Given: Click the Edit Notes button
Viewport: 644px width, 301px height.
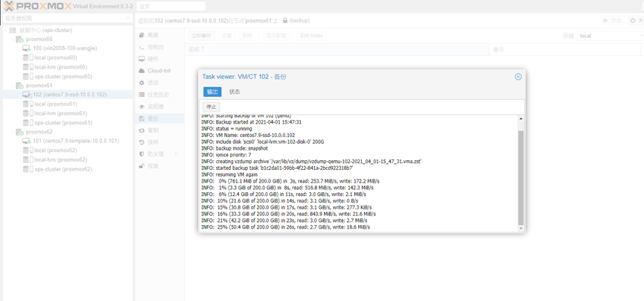Looking at the screenshot, I should (x=312, y=36).
